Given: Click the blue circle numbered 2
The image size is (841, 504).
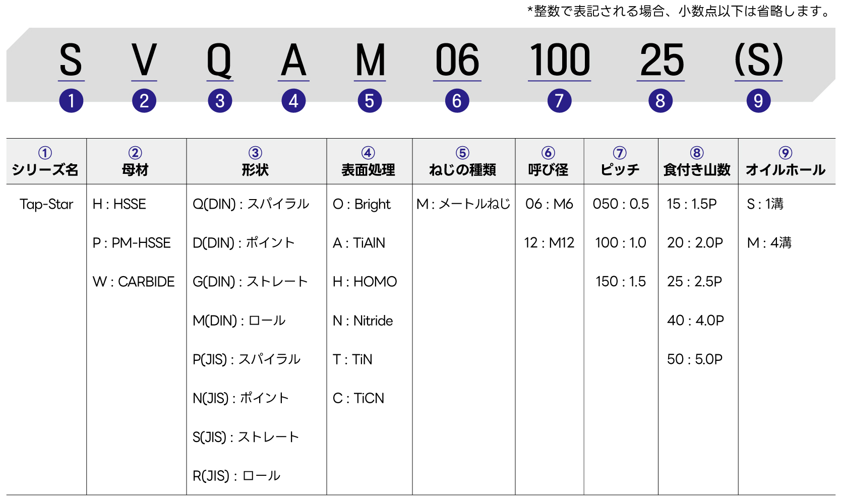Looking at the screenshot, I should pos(144,101).
